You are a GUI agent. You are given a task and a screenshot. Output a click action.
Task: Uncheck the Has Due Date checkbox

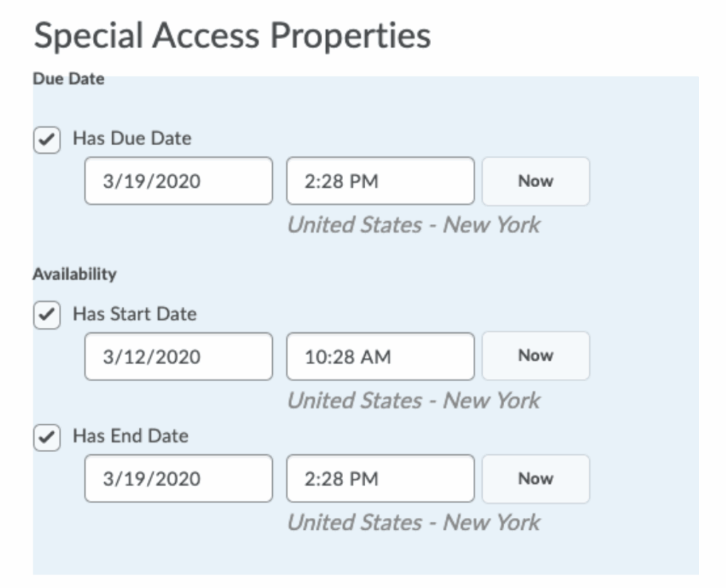[x=47, y=140]
